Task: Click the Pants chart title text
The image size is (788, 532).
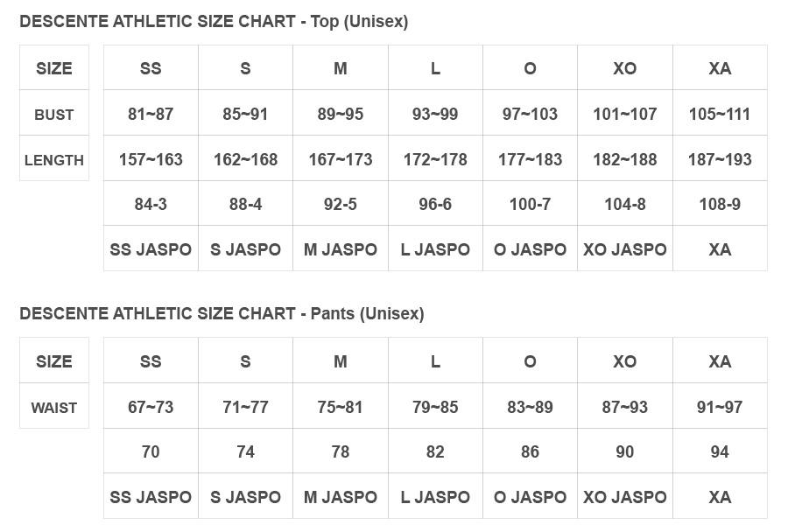Action: 222,313
